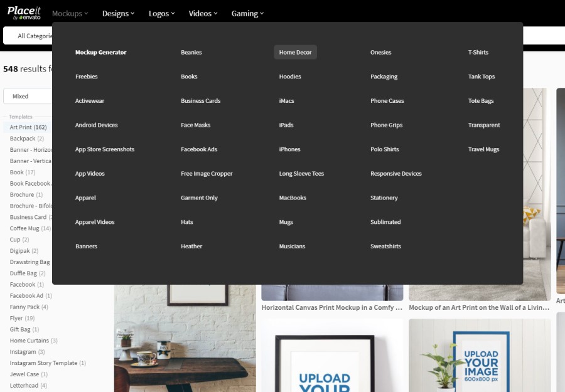Viewport: 565px width, 392px height.
Task: Open Sublimated mockups
Action: (385, 222)
